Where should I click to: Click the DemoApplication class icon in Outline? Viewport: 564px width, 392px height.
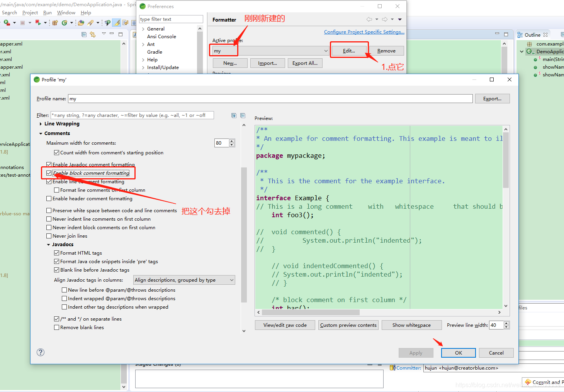click(530, 51)
